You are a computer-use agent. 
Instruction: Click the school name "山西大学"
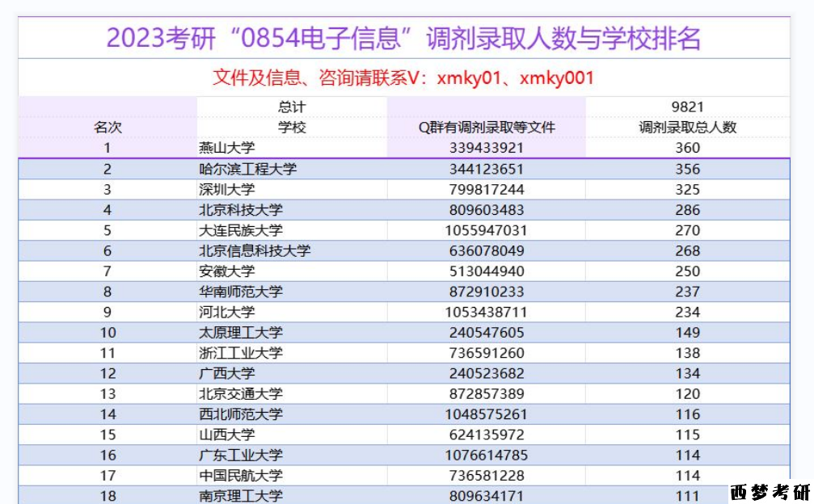pos(227,435)
